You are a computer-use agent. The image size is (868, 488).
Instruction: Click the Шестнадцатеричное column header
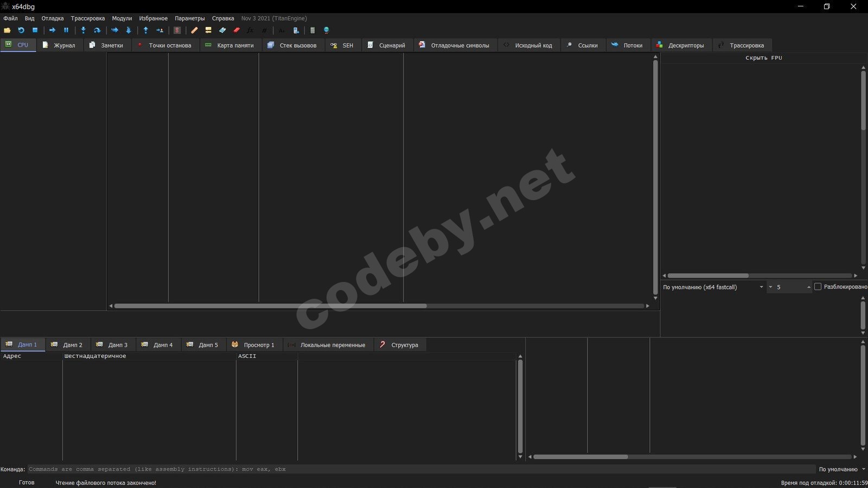[x=149, y=356]
